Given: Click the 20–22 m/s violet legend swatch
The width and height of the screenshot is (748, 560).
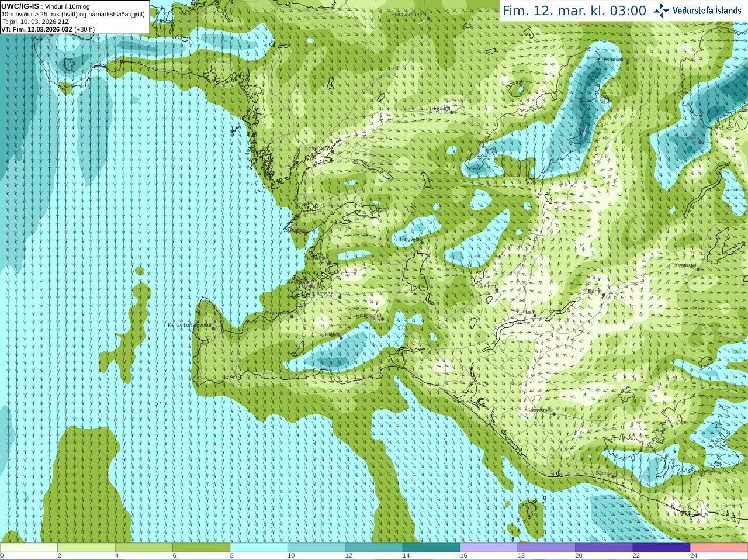Looking at the screenshot, I should 604,548.
